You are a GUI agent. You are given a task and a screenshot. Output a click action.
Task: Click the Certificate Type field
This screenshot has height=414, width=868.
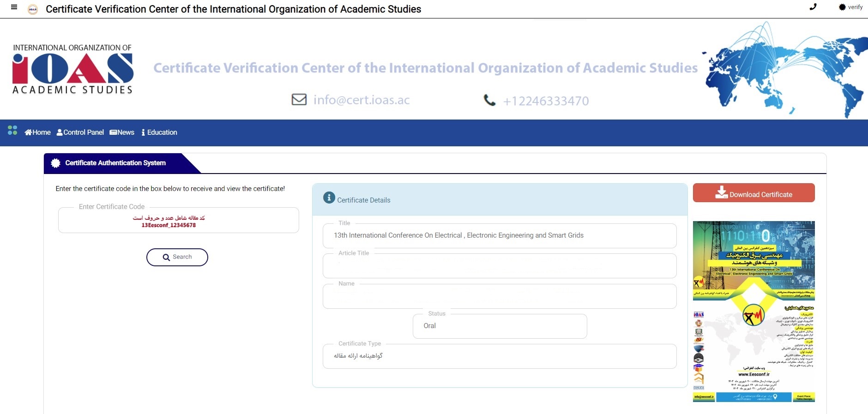[500, 356]
